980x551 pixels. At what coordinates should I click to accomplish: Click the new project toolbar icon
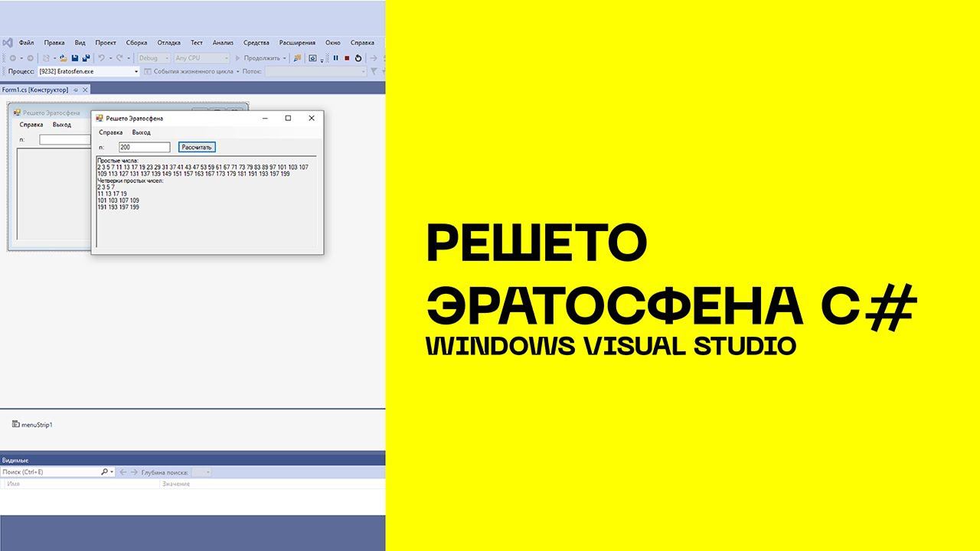coord(46,58)
